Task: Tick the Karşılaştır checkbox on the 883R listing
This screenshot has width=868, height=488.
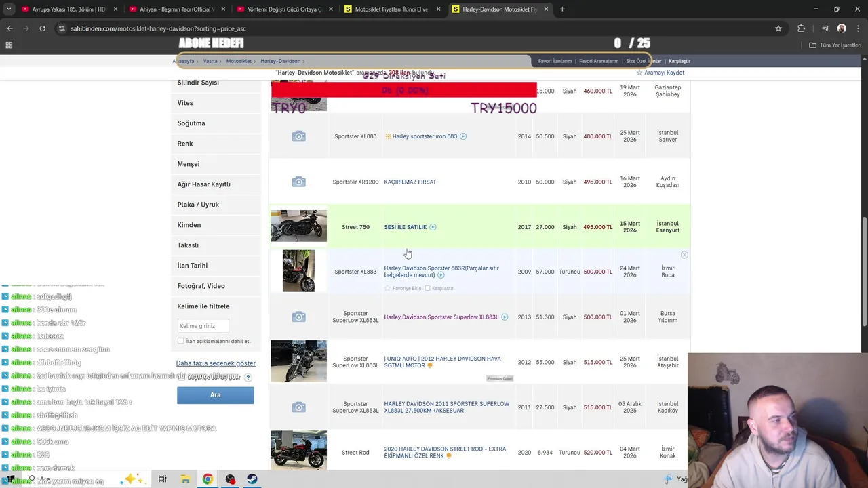Action: [427, 288]
